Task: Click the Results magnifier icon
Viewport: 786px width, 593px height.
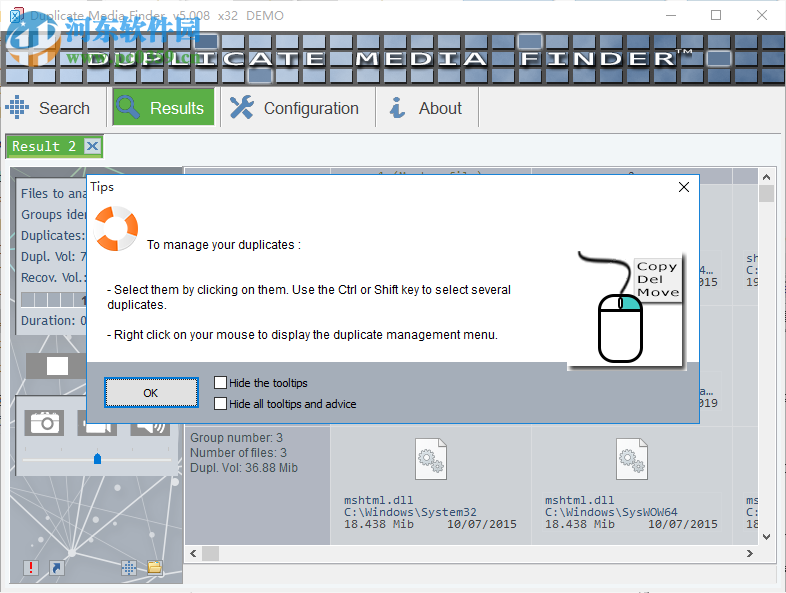Action: [x=128, y=107]
